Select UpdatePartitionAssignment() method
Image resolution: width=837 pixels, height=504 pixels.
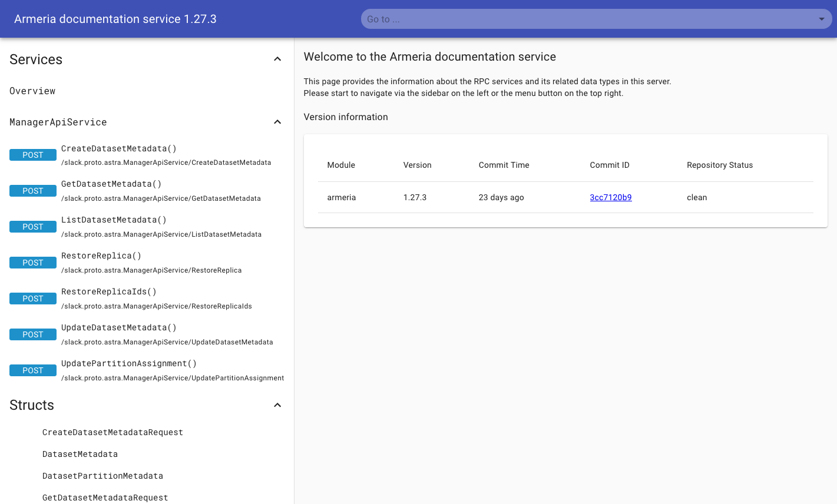pyautogui.click(x=129, y=363)
